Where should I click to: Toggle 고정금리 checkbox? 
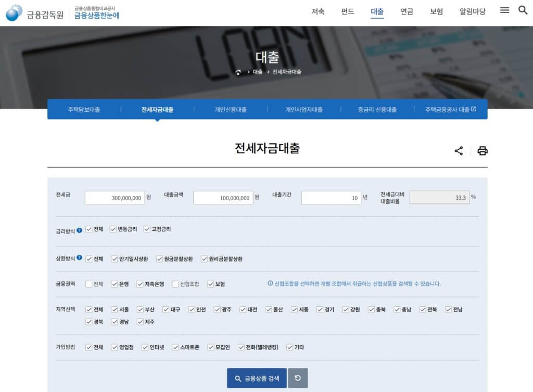[x=147, y=229]
